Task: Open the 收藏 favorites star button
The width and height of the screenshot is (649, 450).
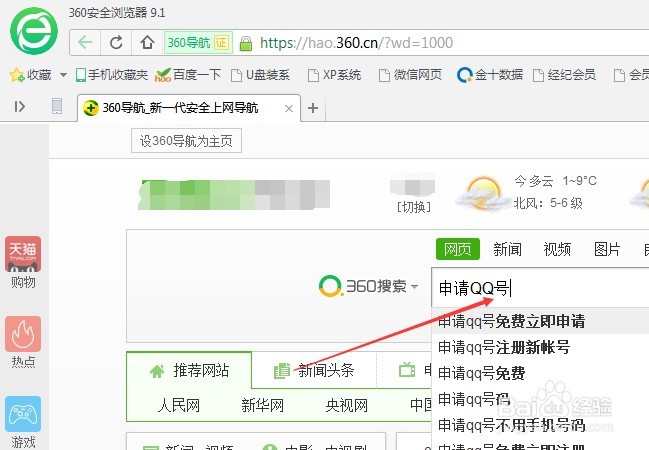Action: tap(30, 75)
